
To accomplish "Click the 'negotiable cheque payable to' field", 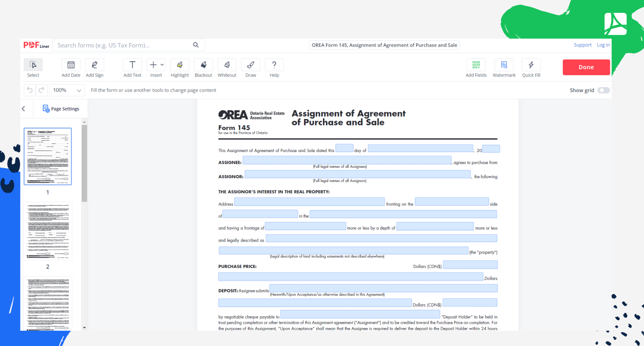I will tap(360, 314).
